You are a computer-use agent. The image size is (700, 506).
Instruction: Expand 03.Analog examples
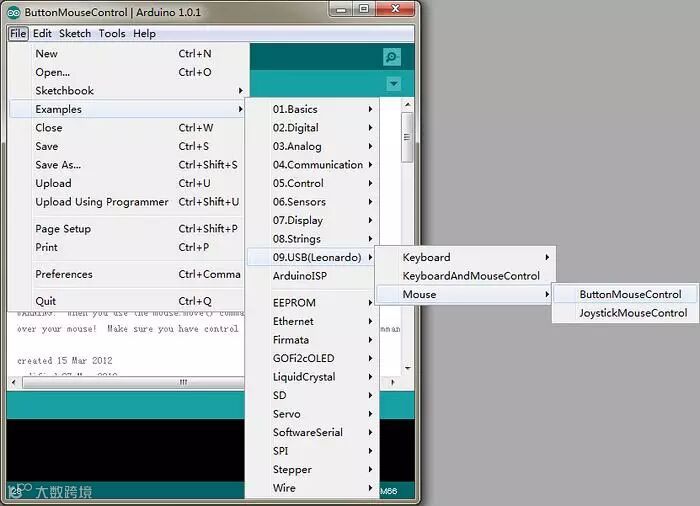click(312, 146)
